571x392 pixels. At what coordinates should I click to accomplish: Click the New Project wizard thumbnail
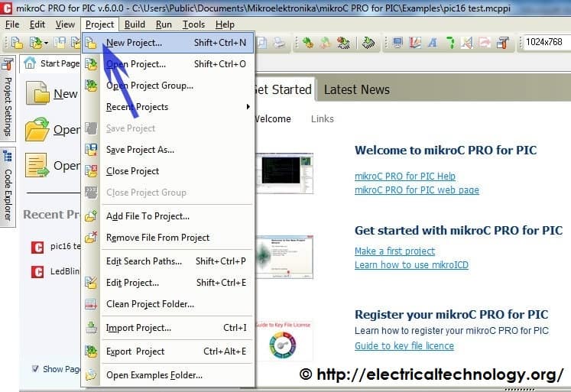(284, 258)
